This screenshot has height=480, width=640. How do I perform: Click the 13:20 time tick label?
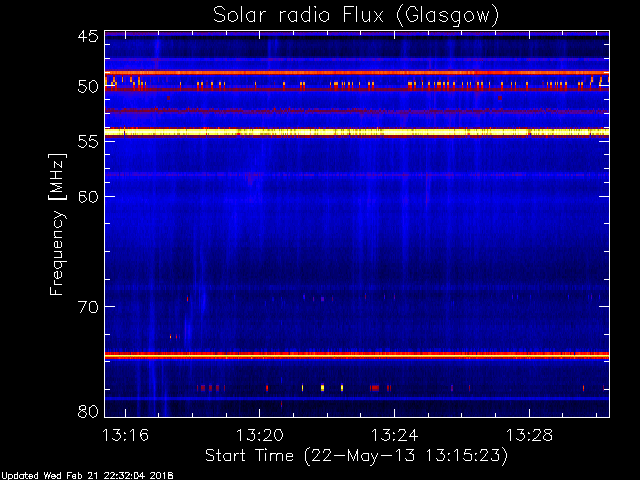(260, 435)
